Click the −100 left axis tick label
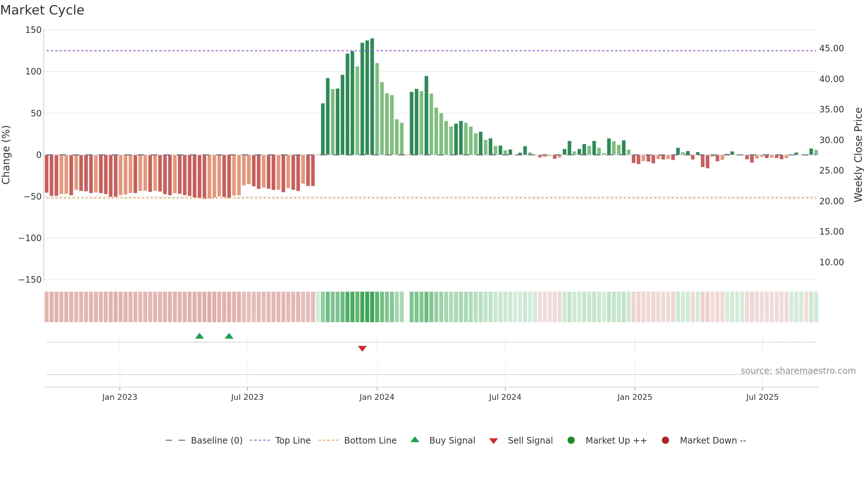Screen dimensions: 868x488 coord(30,238)
